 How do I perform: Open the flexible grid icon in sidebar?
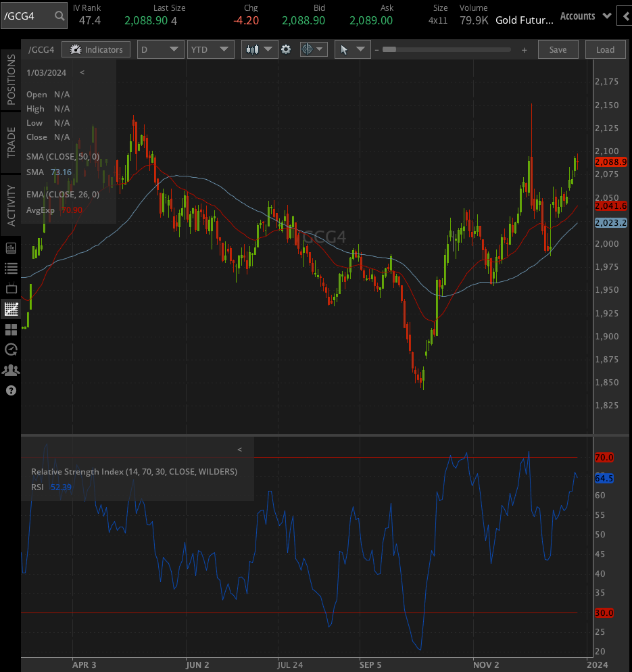(x=9, y=329)
